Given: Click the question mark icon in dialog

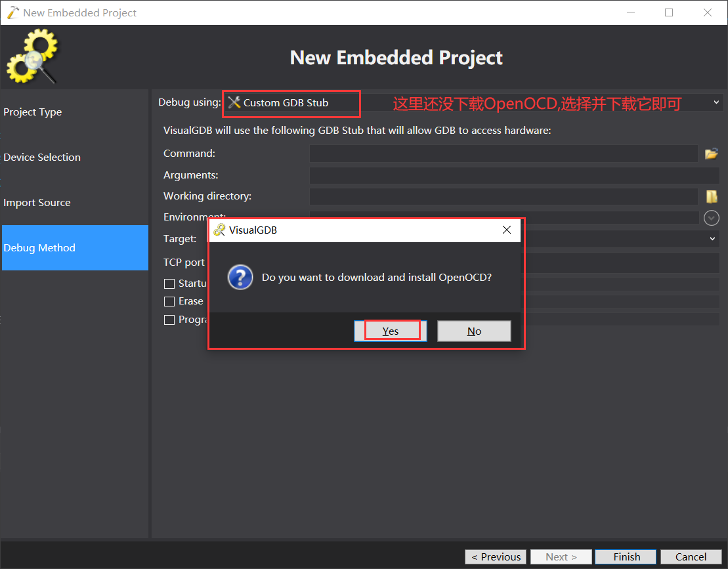Looking at the screenshot, I should pos(240,278).
